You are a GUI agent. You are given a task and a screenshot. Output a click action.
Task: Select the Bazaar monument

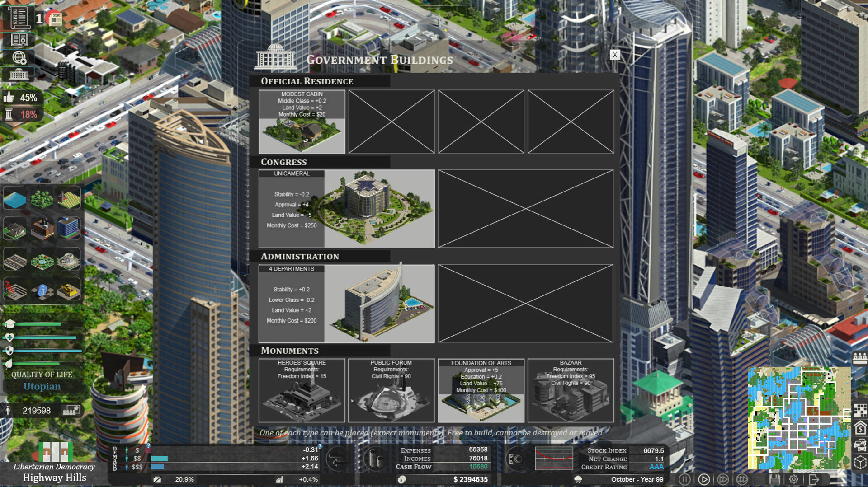pyautogui.click(x=571, y=391)
